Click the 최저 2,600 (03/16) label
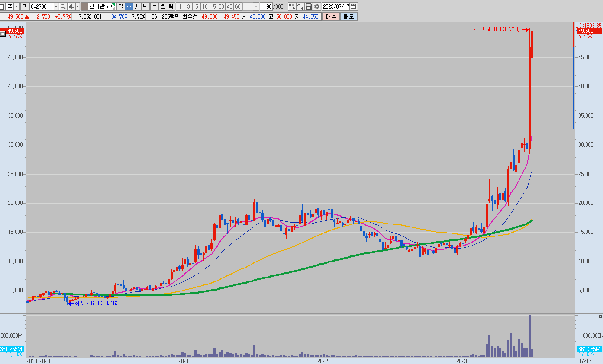This screenshot has width=603, height=364. [x=96, y=303]
